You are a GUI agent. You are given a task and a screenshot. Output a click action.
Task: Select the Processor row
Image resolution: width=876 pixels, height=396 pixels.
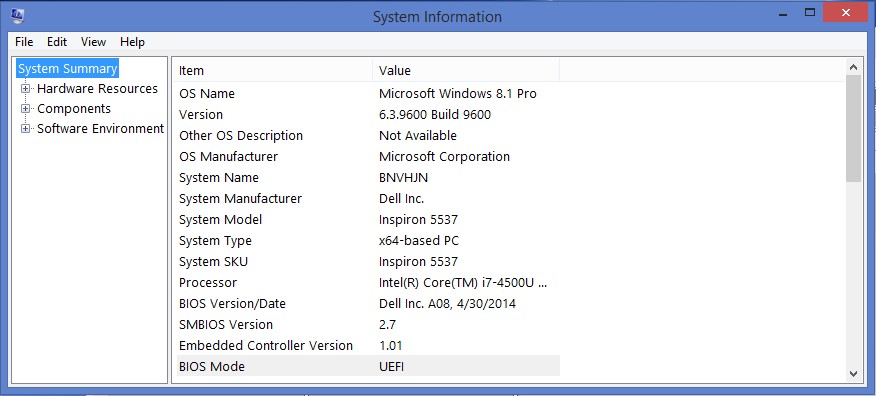pyautogui.click(x=368, y=283)
